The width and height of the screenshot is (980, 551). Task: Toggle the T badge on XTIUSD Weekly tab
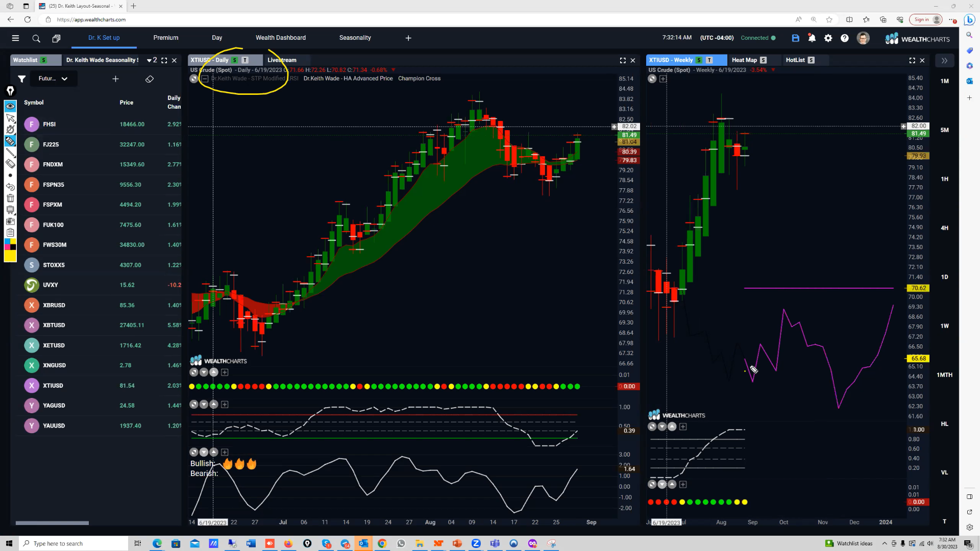(709, 60)
